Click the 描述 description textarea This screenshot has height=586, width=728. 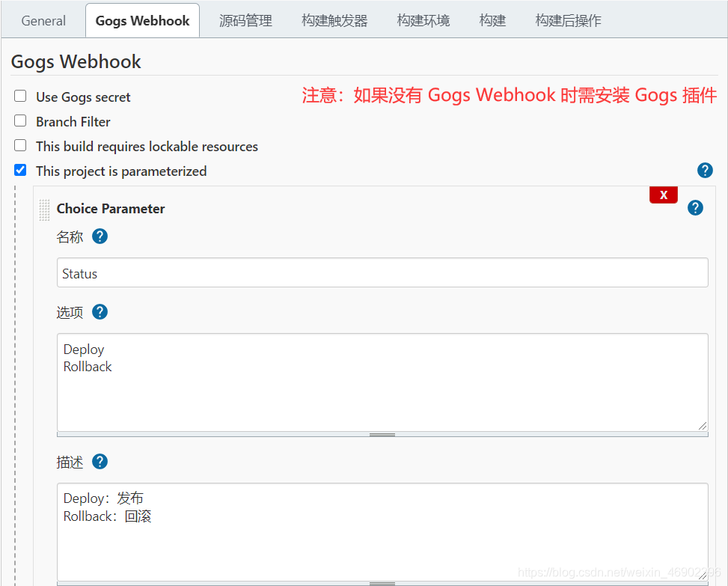pyautogui.click(x=382, y=531)
